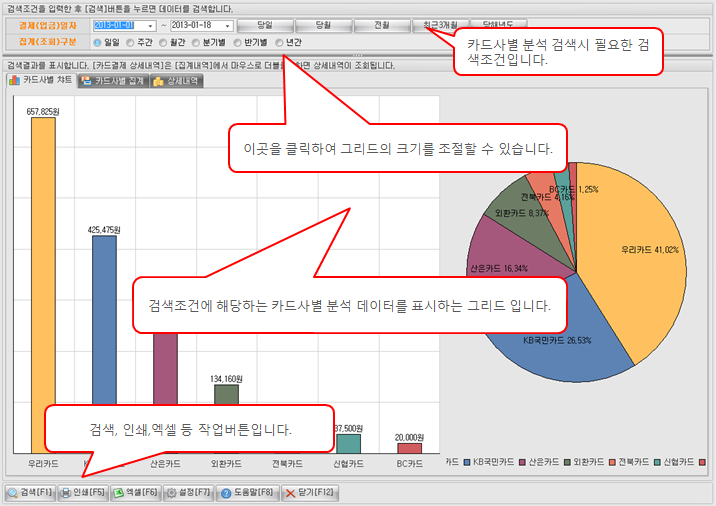Click the 전월 date range button

point(382,25)
